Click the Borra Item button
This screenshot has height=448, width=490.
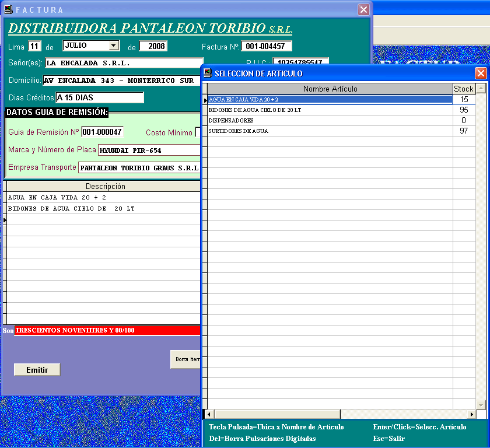click(x=186, y=359)
